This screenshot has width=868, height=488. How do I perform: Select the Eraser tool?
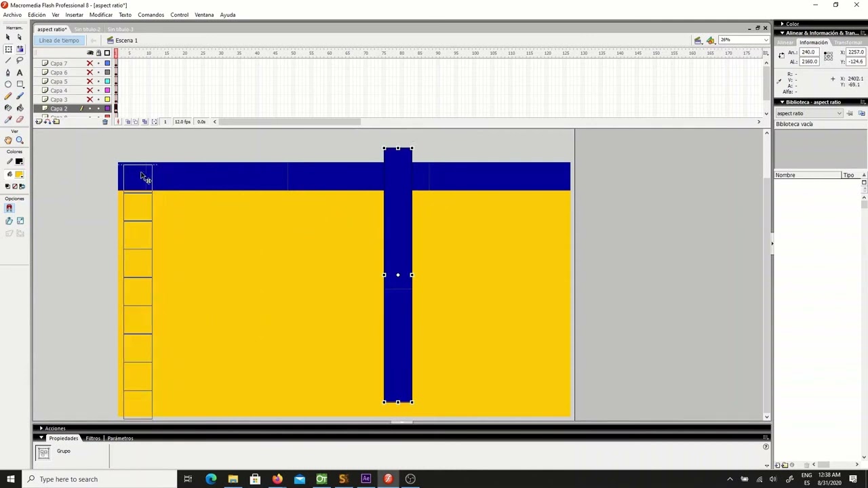[20, 119]
